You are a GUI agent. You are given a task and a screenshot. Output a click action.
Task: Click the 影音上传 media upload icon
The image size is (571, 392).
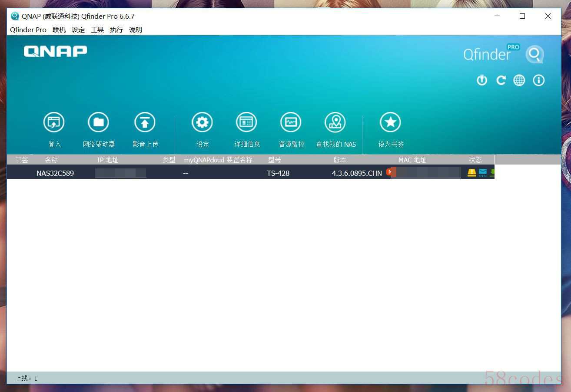click(145, 122)
